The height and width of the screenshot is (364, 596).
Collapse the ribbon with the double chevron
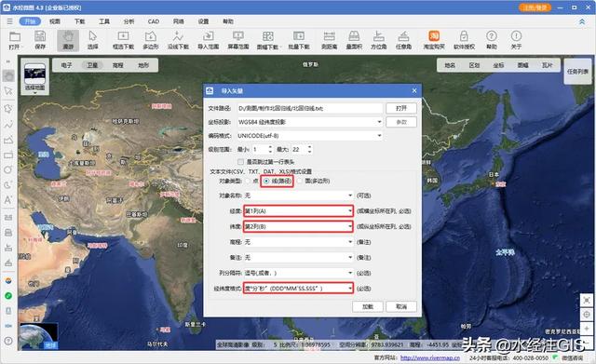pyautogui.click(x=581, y=22)
